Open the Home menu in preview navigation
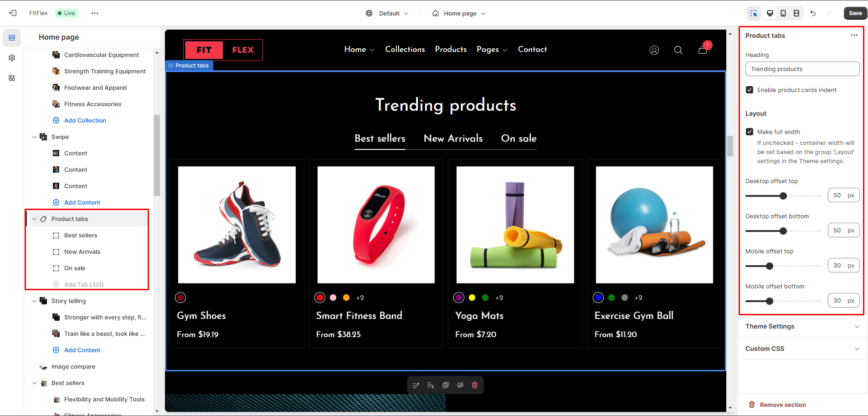Viewport: 868px width, 416px height. [360, 49]
